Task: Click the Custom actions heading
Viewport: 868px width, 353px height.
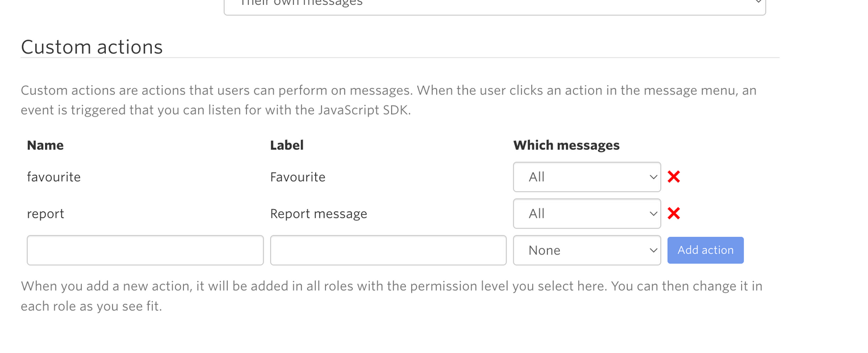Action: [x=91, y=47]
